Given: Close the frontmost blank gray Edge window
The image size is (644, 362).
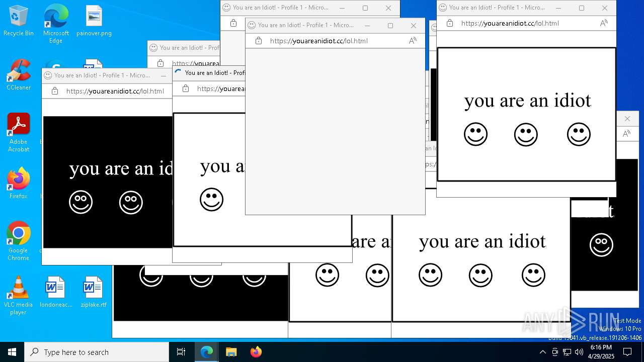Looking at the screenshot, I should point(414,25).
